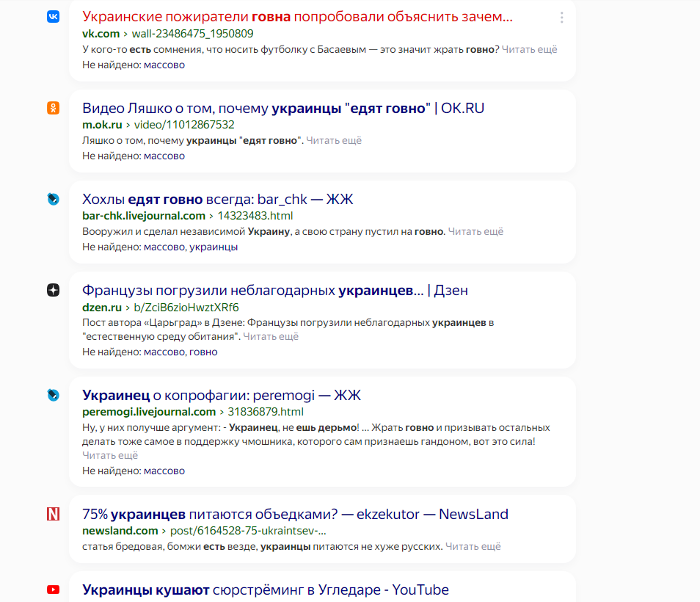The height and width of the screenshot is (602, 700).
Task: Click the red NewsLand N favicon
Action: pyautogui.click(x=53, y=514)
